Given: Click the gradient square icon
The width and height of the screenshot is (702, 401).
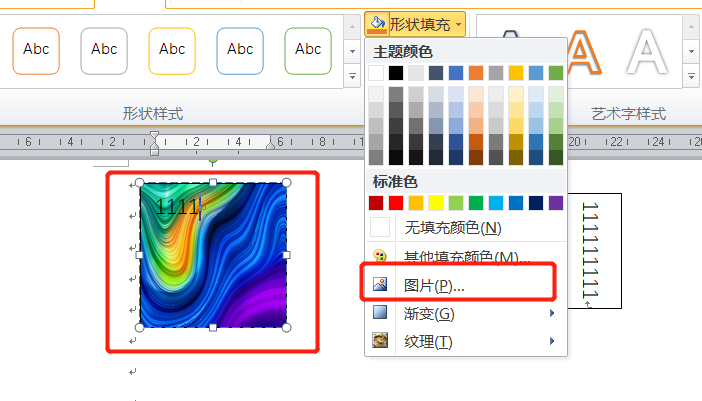Looking at the screenshot, I should [x=379, y=314].
